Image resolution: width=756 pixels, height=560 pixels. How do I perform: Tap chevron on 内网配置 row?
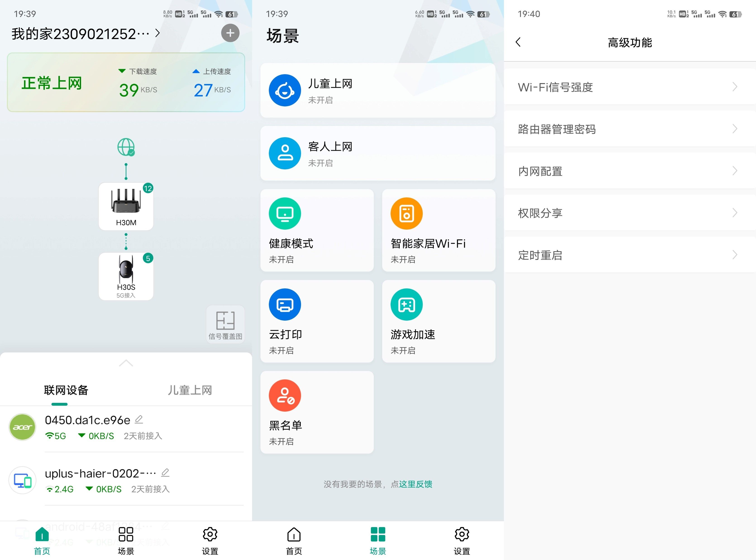[735, 171]
